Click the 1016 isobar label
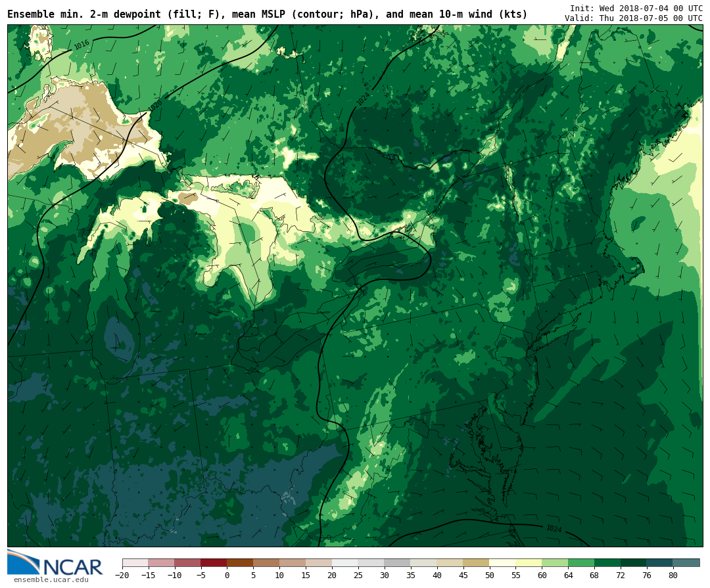 point(82,45)
